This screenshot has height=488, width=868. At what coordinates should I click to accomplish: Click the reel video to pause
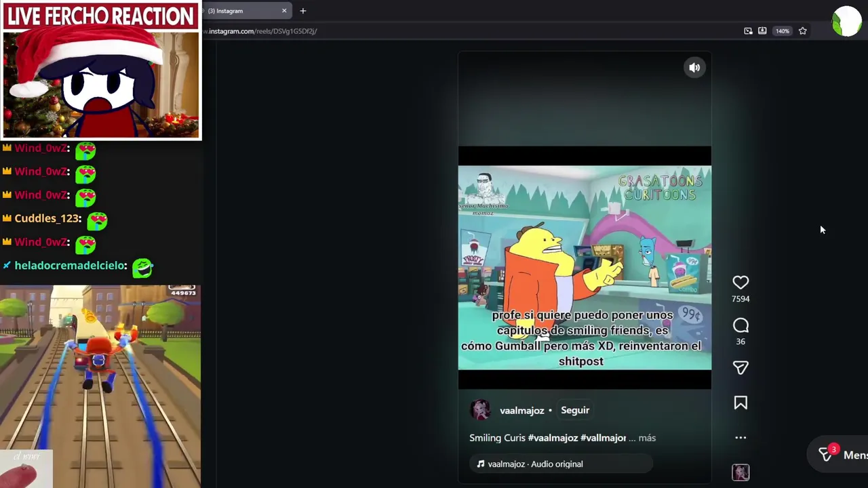click(585, 268)
